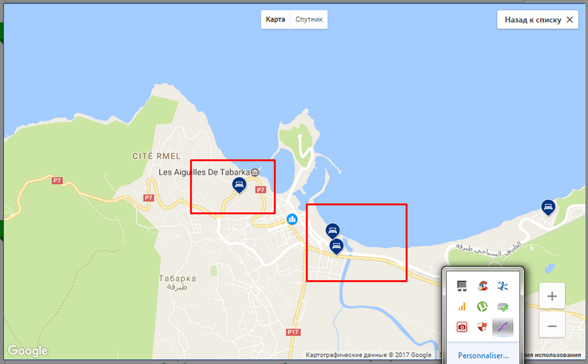This screenshot has height=364, width=588.
Task: Click the hotel pin below Les Aiguilles De Tabarka
Action: pyautogui.click(x=239, y=185)
